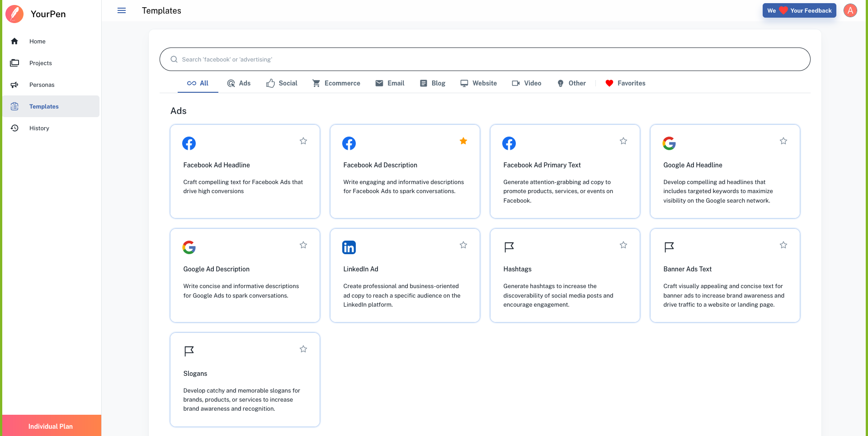Favorite the LinkedIn Ad star

(x=463, y=245)
